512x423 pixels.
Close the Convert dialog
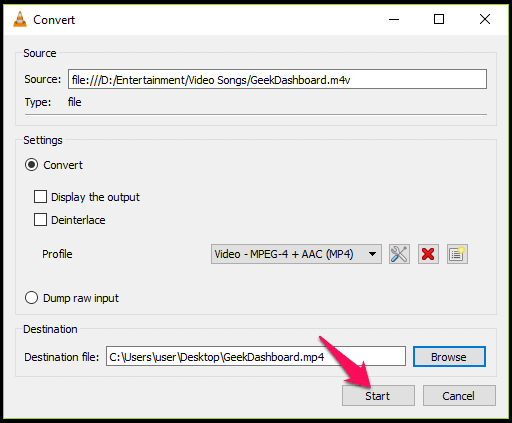tap(485, 19)
